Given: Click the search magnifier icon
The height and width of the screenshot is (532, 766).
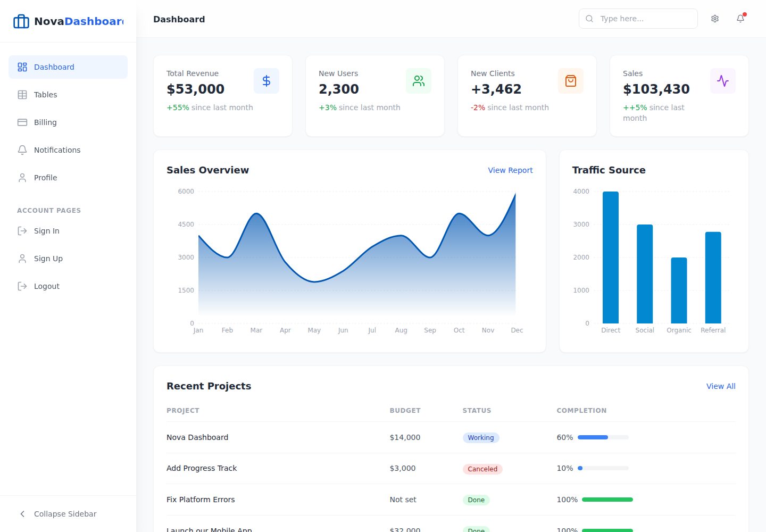Looking at the screenshot, I should pos(589,19).
